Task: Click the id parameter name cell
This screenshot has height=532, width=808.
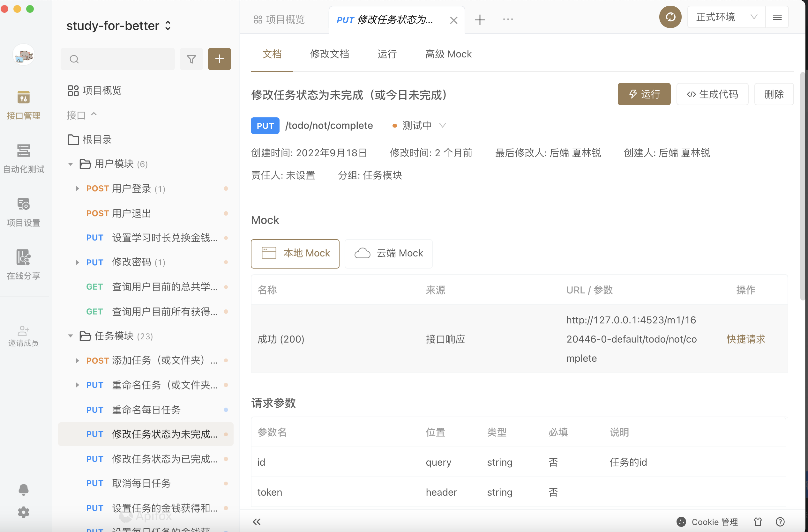Action: 261,462
